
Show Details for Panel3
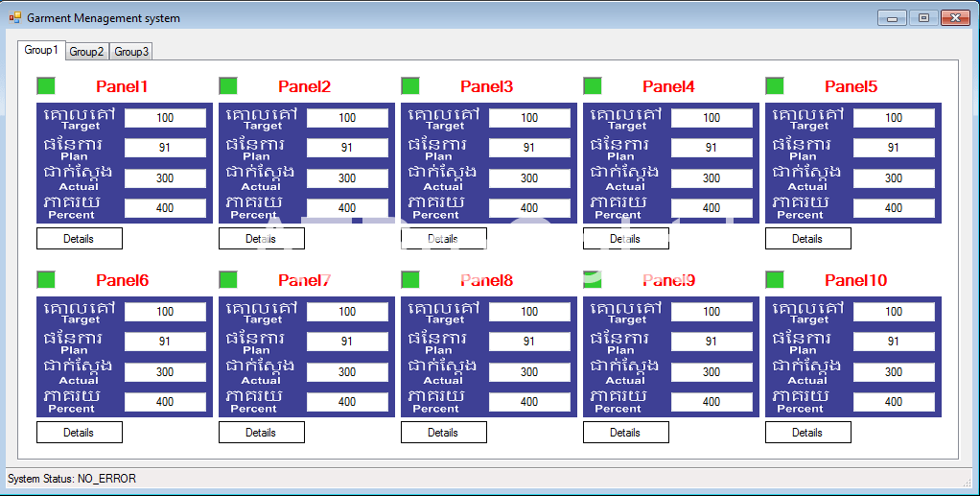click(x=444, y=238)
